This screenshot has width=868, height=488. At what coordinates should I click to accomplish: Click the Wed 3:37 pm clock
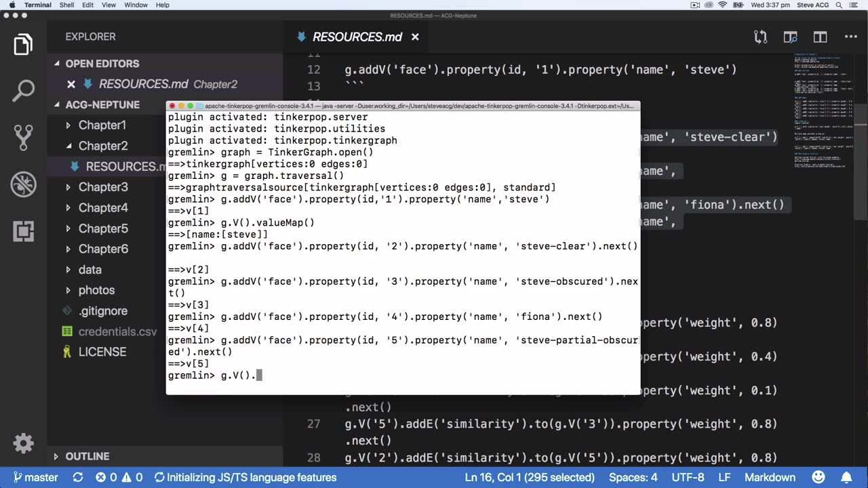pyautogui.click(x=770, y=5)
